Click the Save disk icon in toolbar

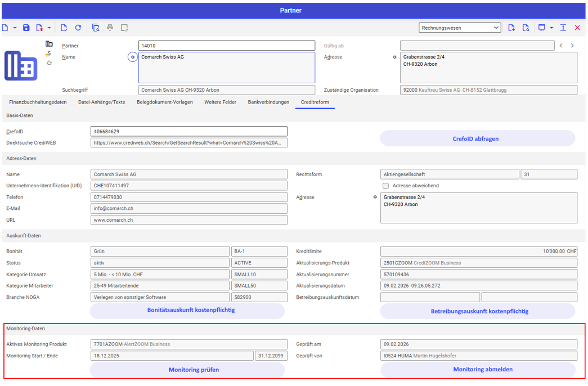click(26, 28)
